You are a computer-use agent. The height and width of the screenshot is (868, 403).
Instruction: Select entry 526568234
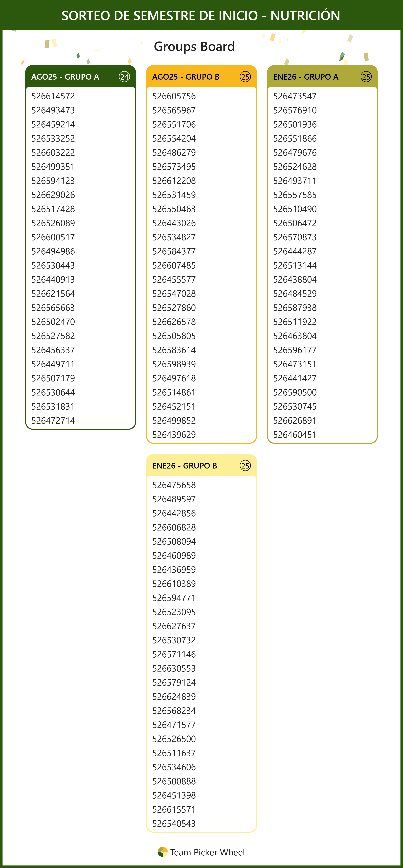(174, 711)
